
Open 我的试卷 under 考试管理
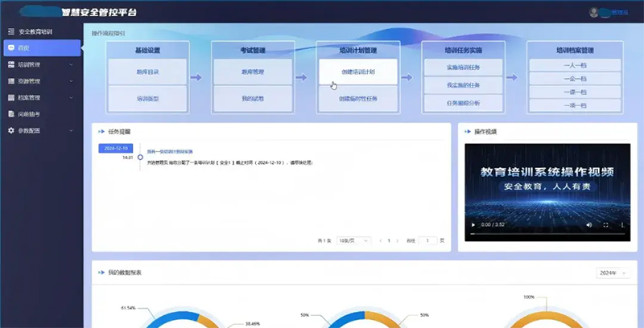253,98
